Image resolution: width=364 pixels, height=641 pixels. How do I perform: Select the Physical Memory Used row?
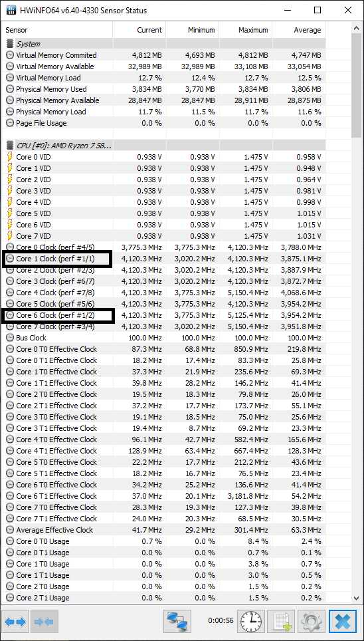[164, 89]
